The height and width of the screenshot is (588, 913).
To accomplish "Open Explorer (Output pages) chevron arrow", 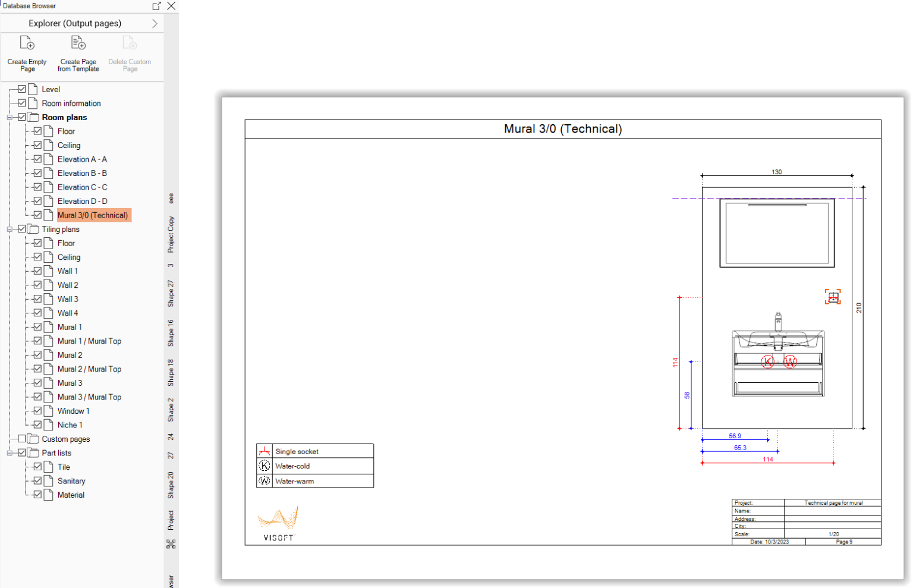I will [x=155, y=24].
